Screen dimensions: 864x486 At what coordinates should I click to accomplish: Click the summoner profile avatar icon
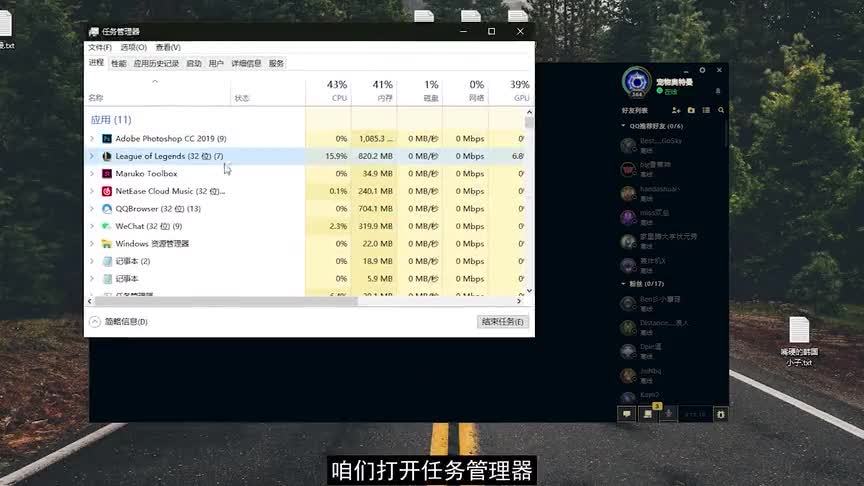[636, 82]
